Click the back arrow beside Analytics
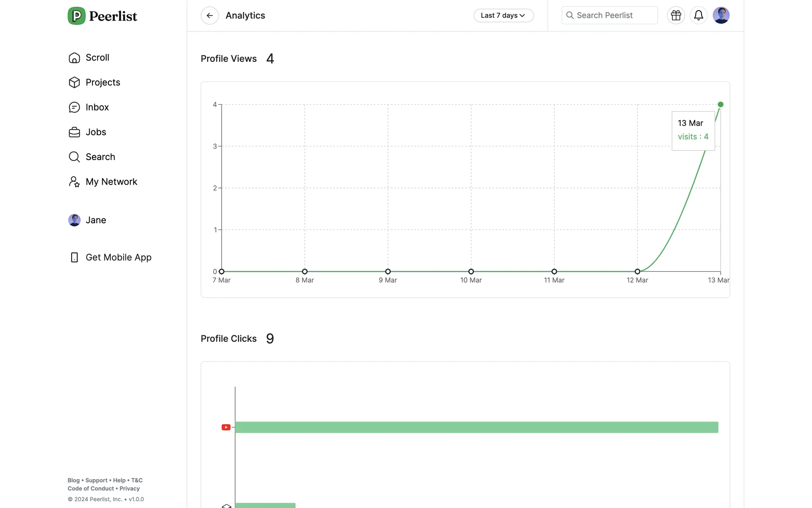 click(209, 16)
